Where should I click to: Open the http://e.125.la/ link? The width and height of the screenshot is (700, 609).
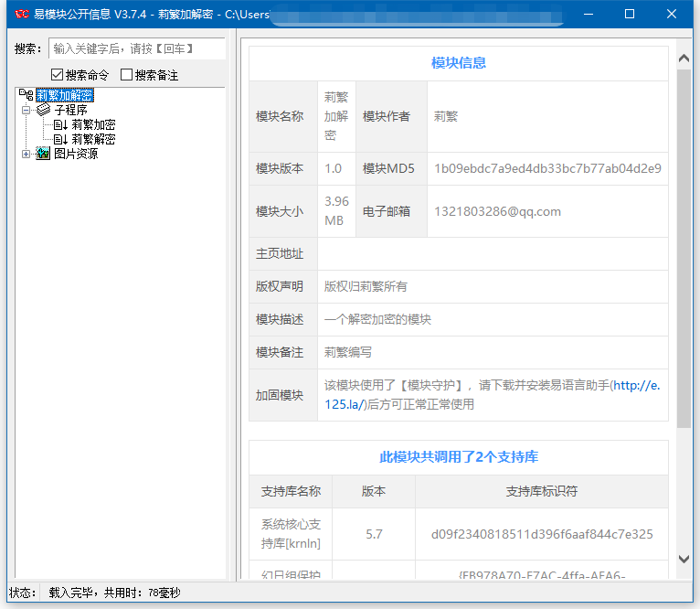(492, 395)
